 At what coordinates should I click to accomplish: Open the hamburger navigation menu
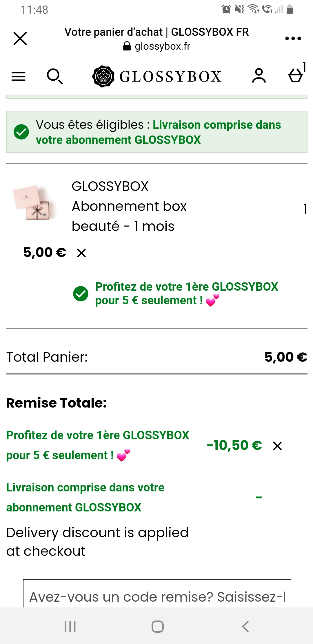(x=19, y=77)
